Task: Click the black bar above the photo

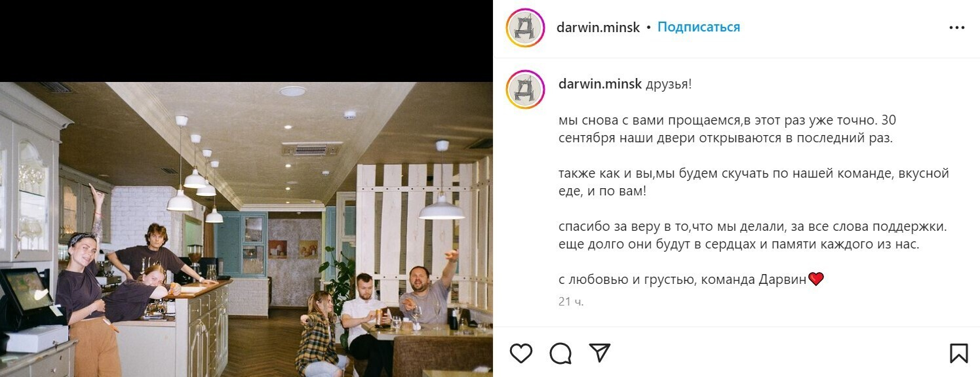Action: click(x=246, y=41)
